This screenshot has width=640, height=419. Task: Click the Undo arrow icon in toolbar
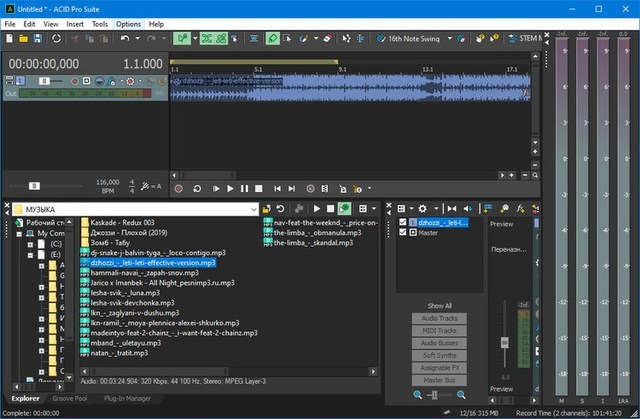click(x=124, y=38)
